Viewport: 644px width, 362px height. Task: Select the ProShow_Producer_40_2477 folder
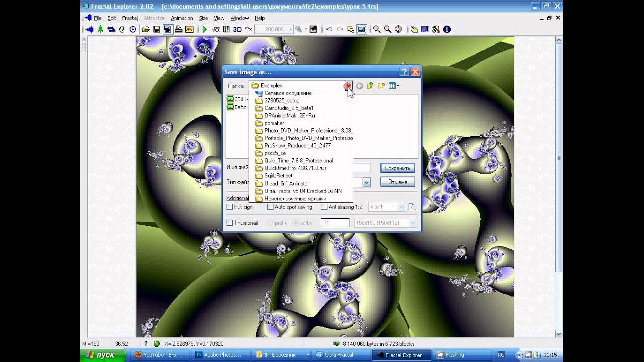297,145
